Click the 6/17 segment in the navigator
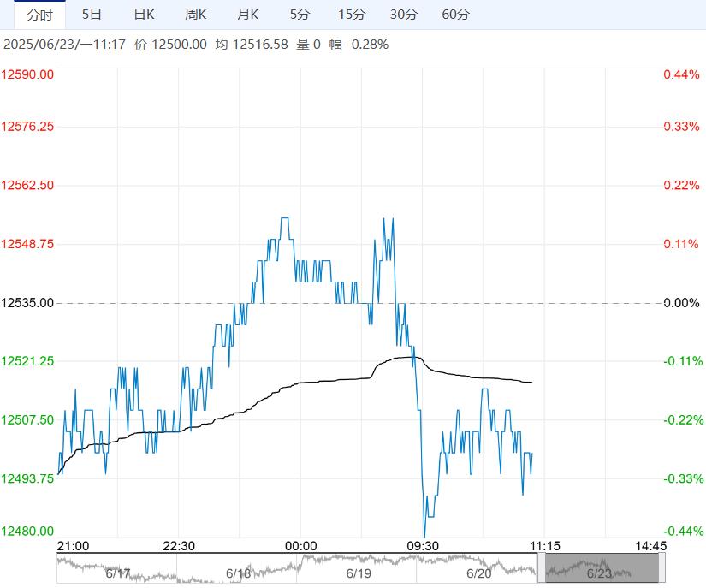Viewport: 706px width, 588px height. (116, 573)
